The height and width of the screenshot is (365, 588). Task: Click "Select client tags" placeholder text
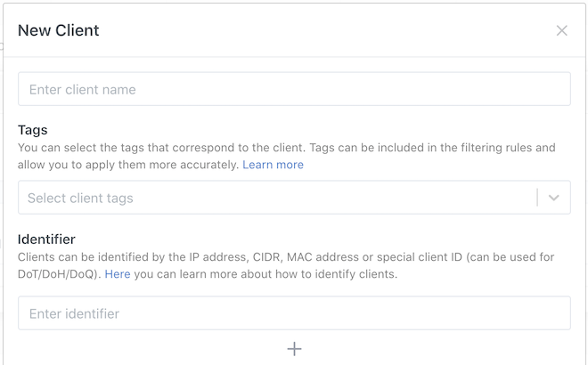[x=80, y=198]
